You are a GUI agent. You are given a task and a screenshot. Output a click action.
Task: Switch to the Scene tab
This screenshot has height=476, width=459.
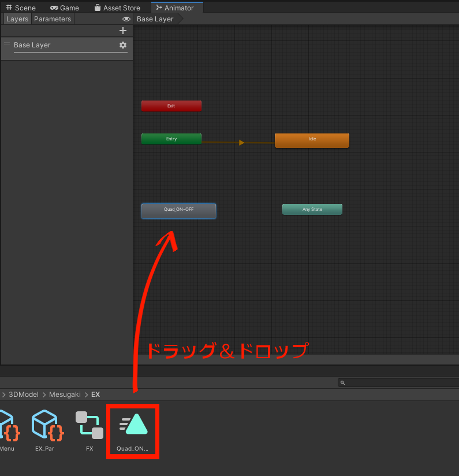coord(21,8)
